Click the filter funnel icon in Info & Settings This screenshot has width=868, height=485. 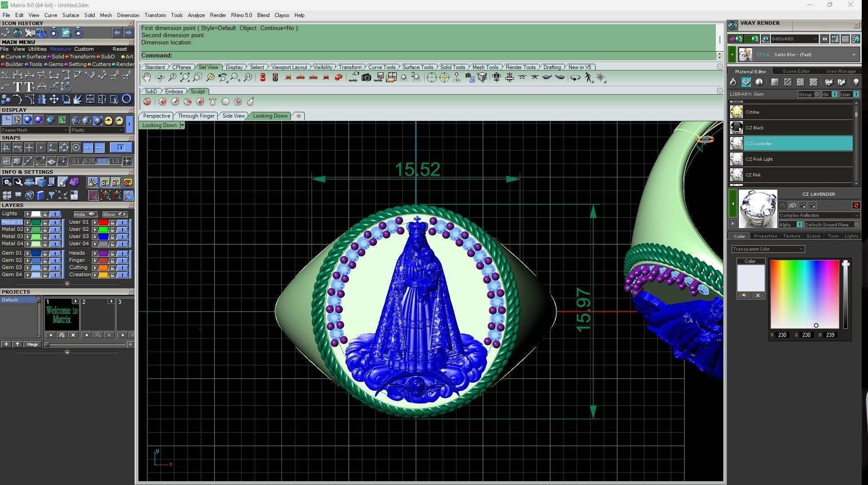coord(52,195)
